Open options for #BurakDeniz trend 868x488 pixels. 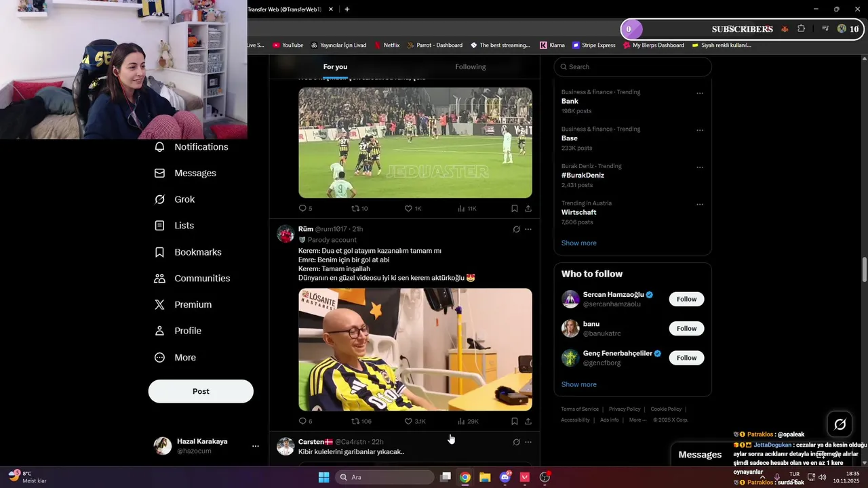coord(700,167)
